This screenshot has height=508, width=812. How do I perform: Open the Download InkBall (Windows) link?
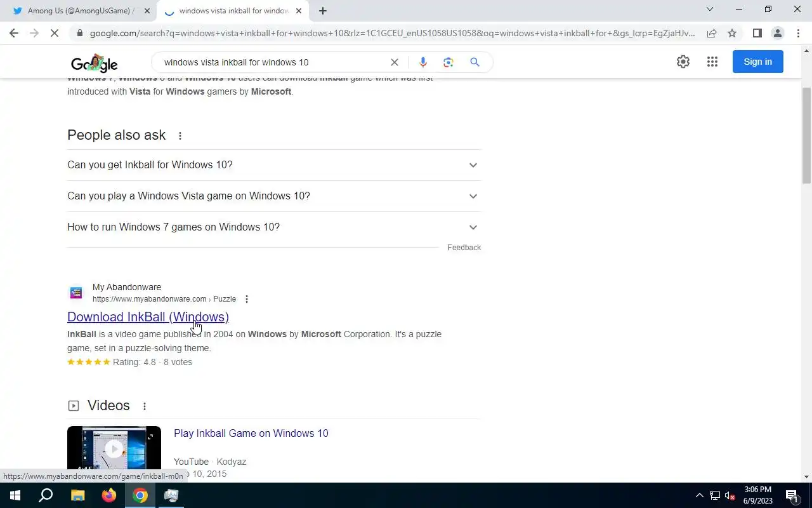pyautogui.click(x=148, y=317)
